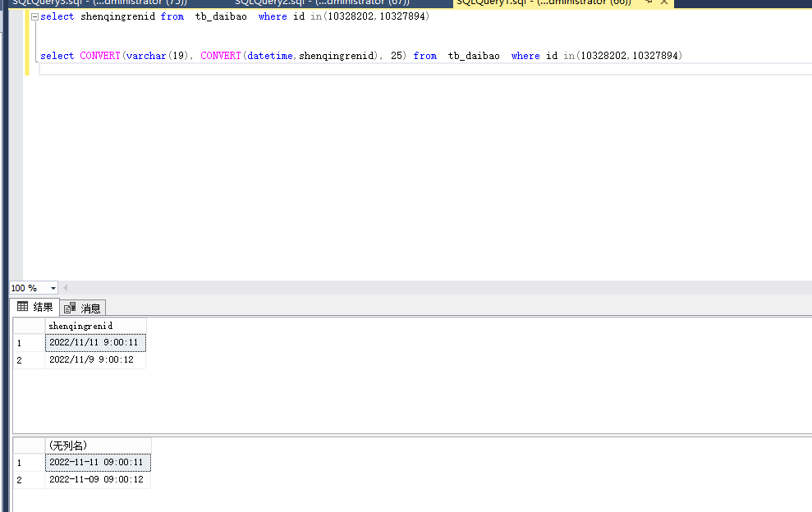Select cell 2022/11/9 9:00:12 in first grid
Image resolution: width=812 pixels, height=512 pixels.
pos(95,359)
